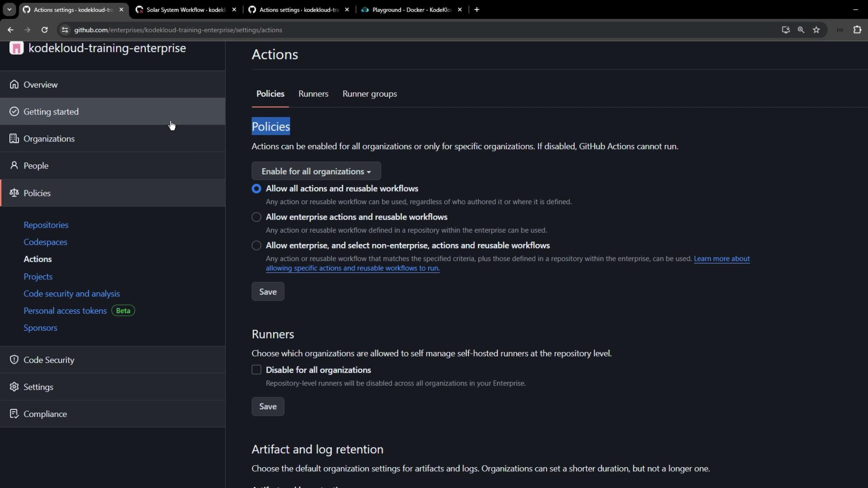The height and width of the screenshot is (488, 868).
Task: Click the browser reload icon
Action: pyautogui.click(x=44, y=30)
